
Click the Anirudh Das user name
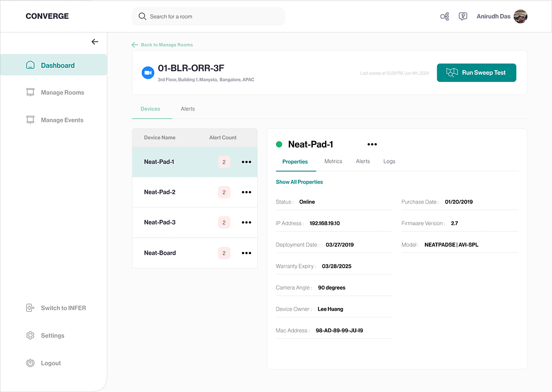click(x=493, y=16)
